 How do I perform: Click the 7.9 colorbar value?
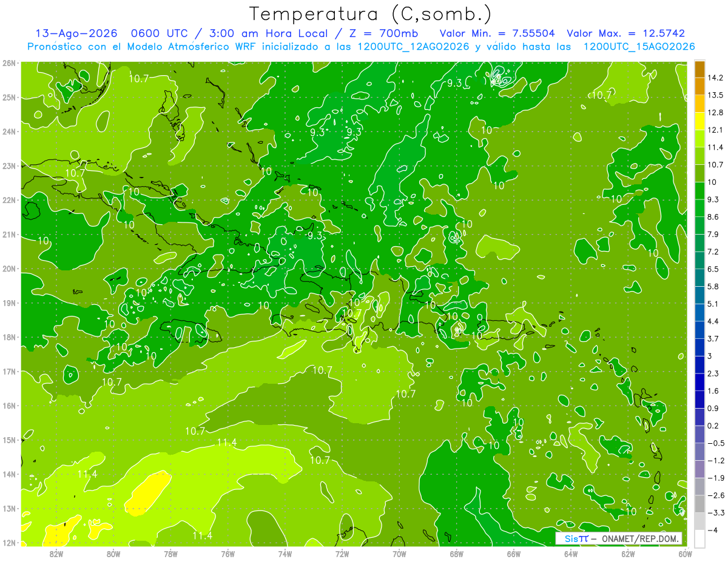tap(713, 234)
